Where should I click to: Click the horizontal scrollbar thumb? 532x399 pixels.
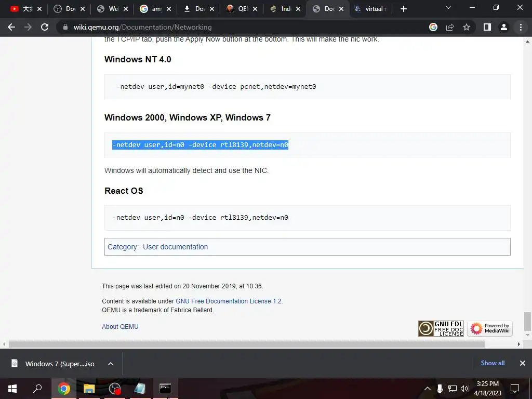(x=246, y=344)
